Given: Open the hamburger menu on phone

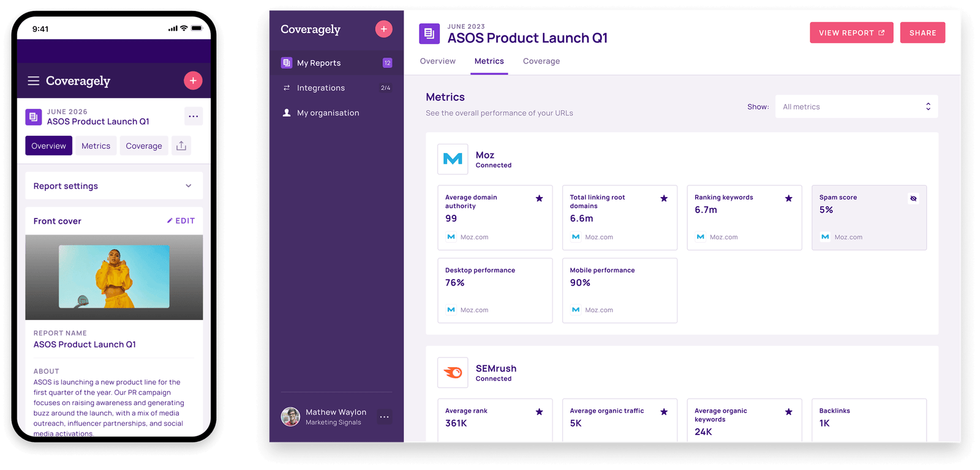Looking at the screenshot, I should pos(34,81).
